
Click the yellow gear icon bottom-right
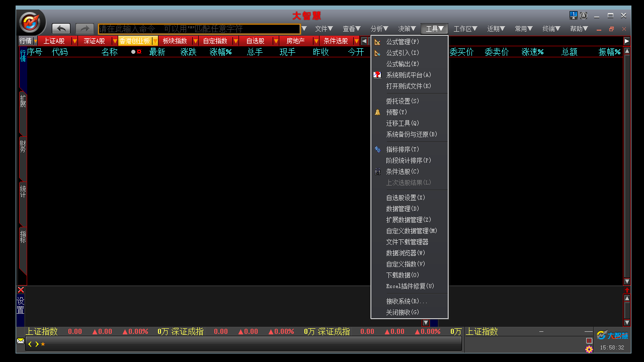point(589,349)
